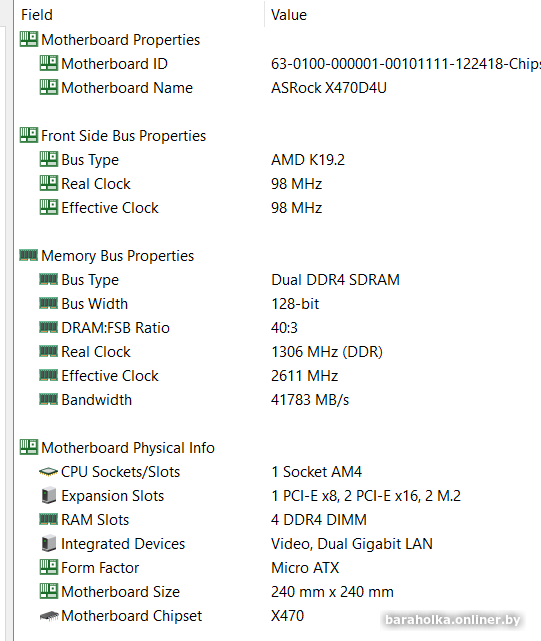Image resolution: width=541 pixels, height=641 pixels.
Task: Select the 98 MHz value for Effective Clock
Action: coord(296,208)
